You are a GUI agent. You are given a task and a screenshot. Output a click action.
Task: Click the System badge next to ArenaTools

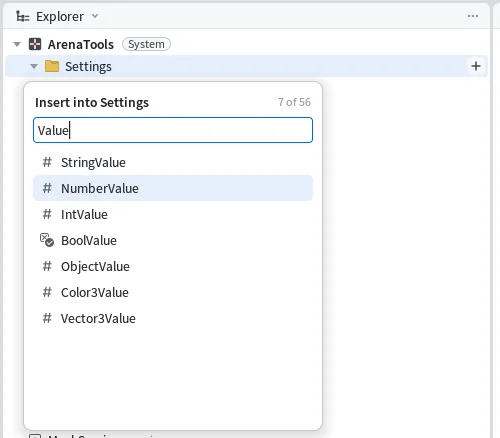[146, 44]
